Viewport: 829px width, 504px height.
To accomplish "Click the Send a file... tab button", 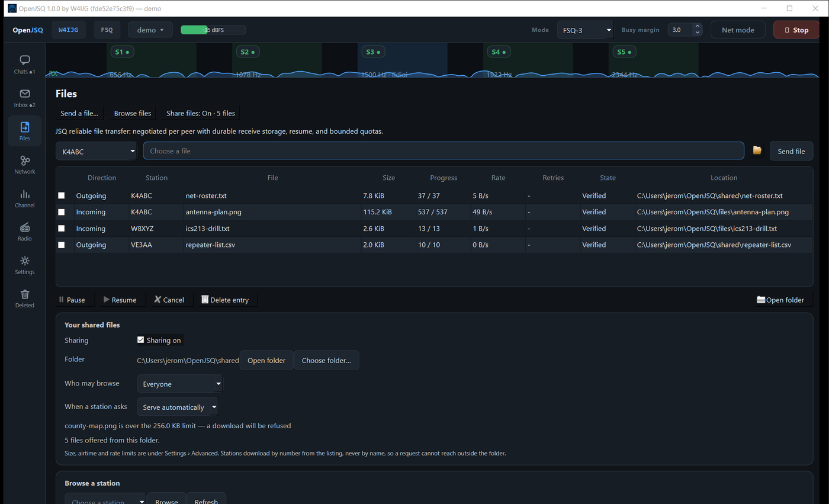I will tap(79, 113).
